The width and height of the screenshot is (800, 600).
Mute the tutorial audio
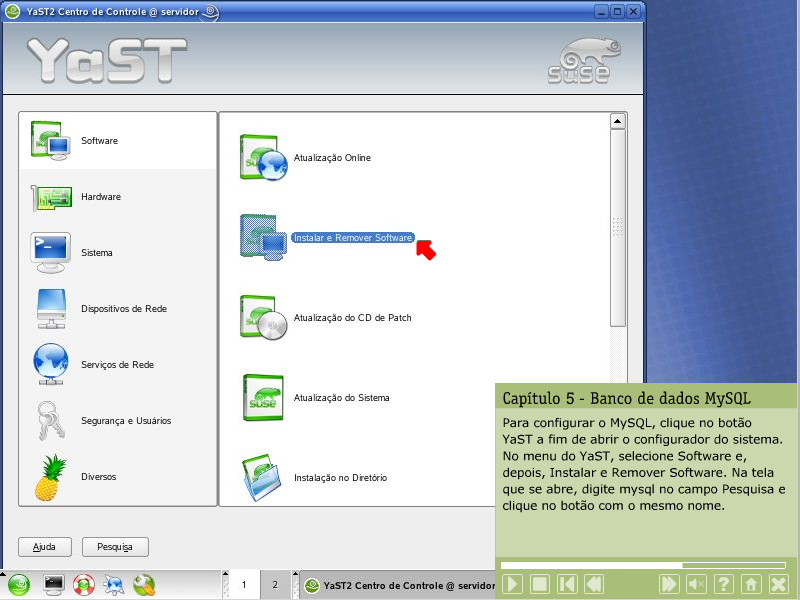pyautogui.click(x=697, y=584)
